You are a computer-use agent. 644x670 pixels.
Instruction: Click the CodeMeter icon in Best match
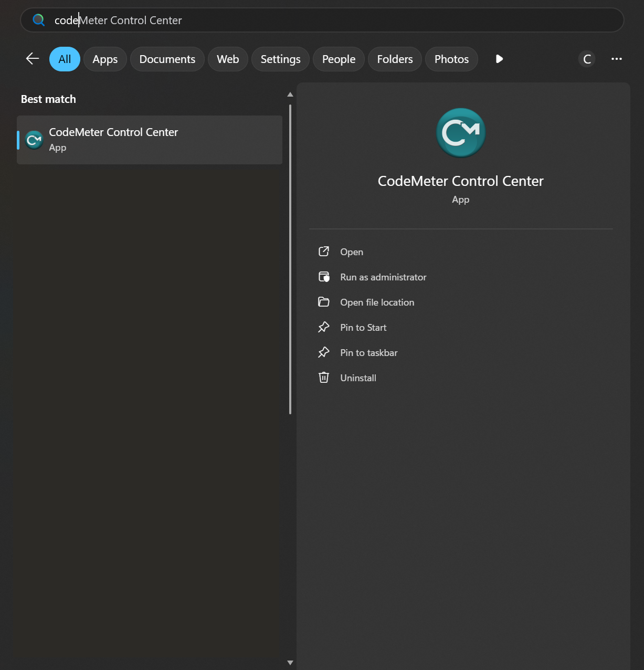pos(34,140)
